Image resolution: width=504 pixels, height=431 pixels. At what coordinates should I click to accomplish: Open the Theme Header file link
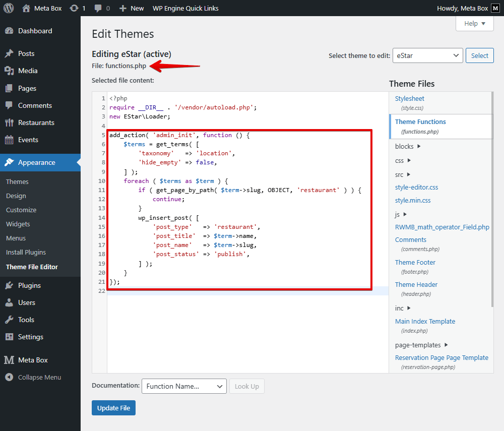[x=416, y=284]
